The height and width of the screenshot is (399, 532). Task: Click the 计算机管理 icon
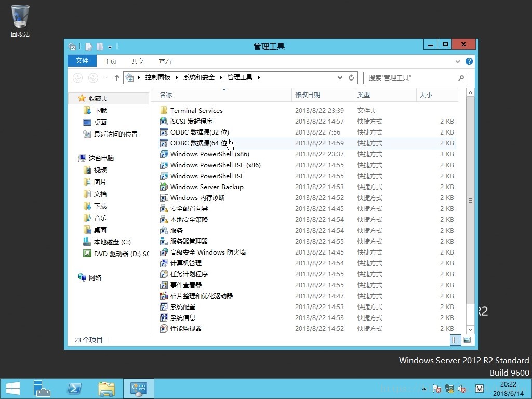pos(164,263)
